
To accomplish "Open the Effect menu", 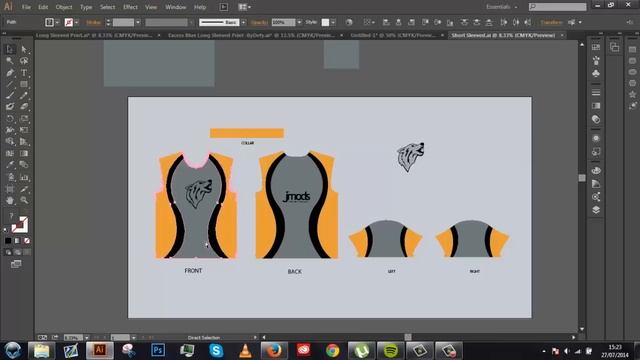I will point(130,7).
